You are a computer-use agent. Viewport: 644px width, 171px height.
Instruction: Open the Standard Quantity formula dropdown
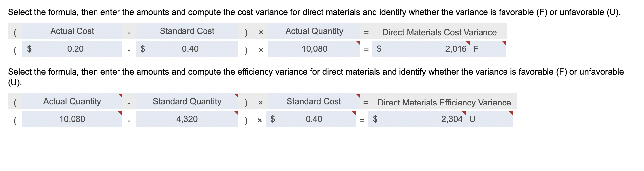coord(187,102)
